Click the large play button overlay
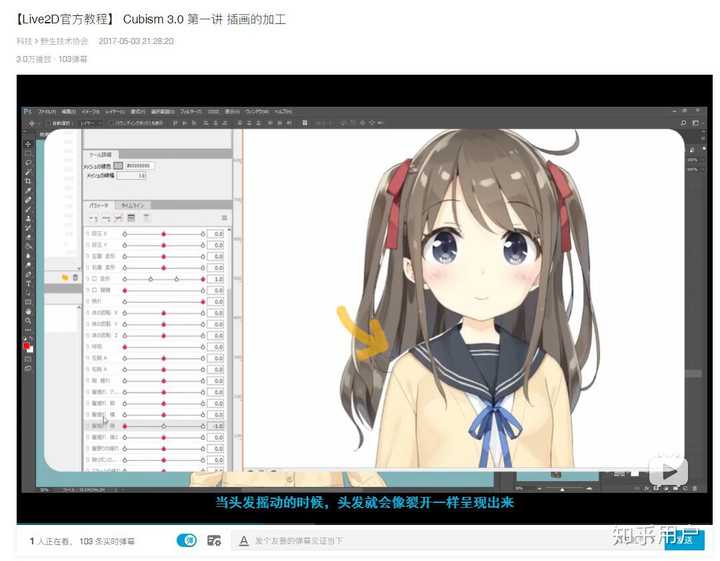720x561 pixels. coord(668,471)
